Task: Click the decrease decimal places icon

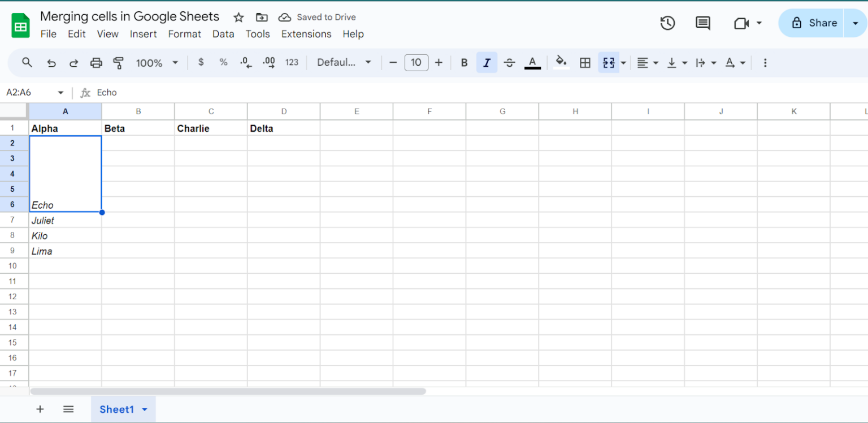Action: click(245, 62)
